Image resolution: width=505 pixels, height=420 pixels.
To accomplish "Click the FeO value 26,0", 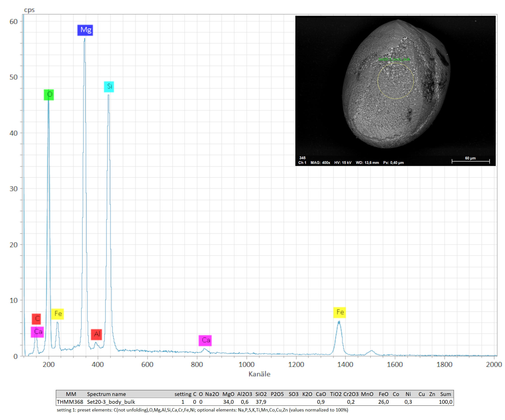I will (383, 402).
